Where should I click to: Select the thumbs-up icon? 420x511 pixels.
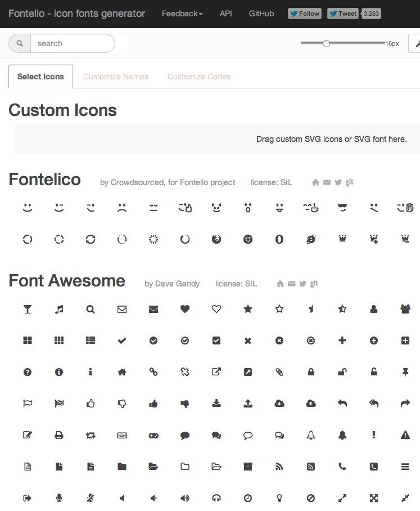click(91, 404)
